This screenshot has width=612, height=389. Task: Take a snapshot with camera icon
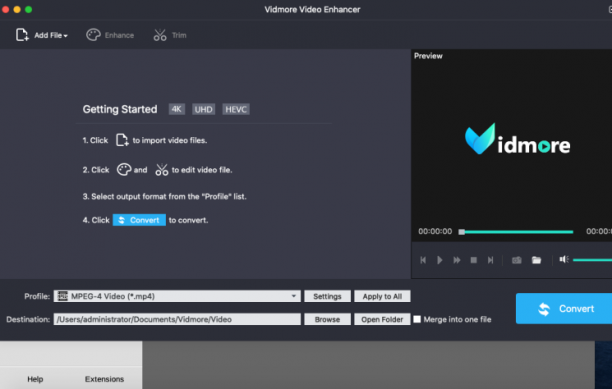click(x=516, y=260)
